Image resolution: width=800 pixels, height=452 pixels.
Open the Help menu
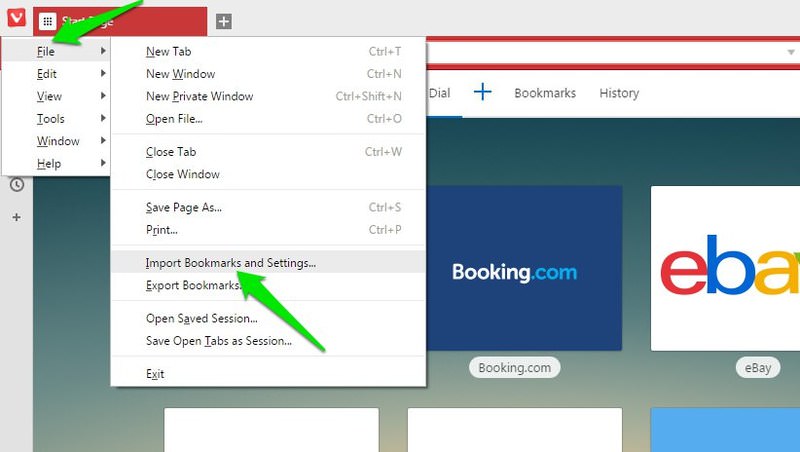click(57, 163)
